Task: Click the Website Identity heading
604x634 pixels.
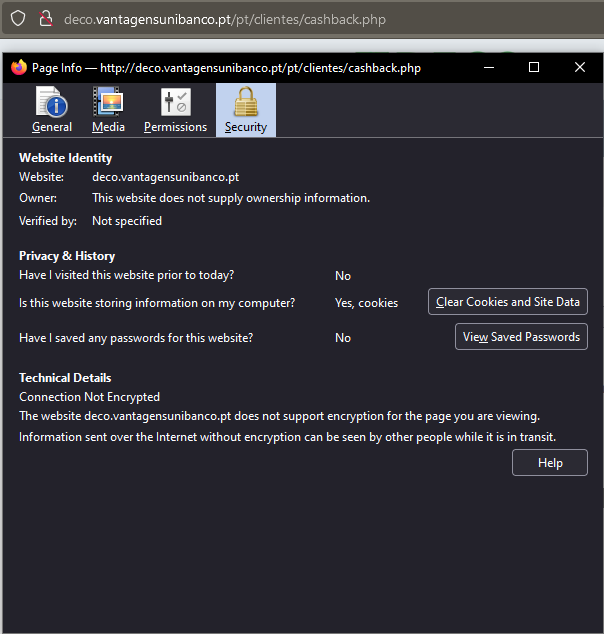Action: click(66, 158)
